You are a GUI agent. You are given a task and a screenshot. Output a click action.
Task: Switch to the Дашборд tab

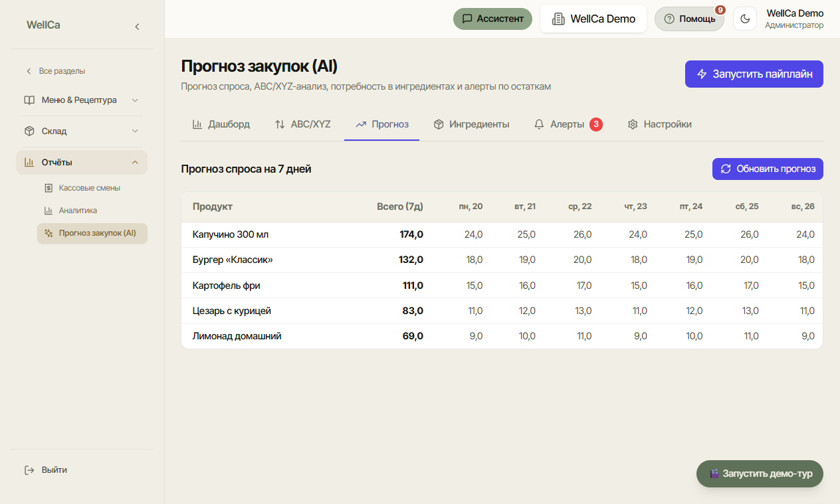click(221, 124)
